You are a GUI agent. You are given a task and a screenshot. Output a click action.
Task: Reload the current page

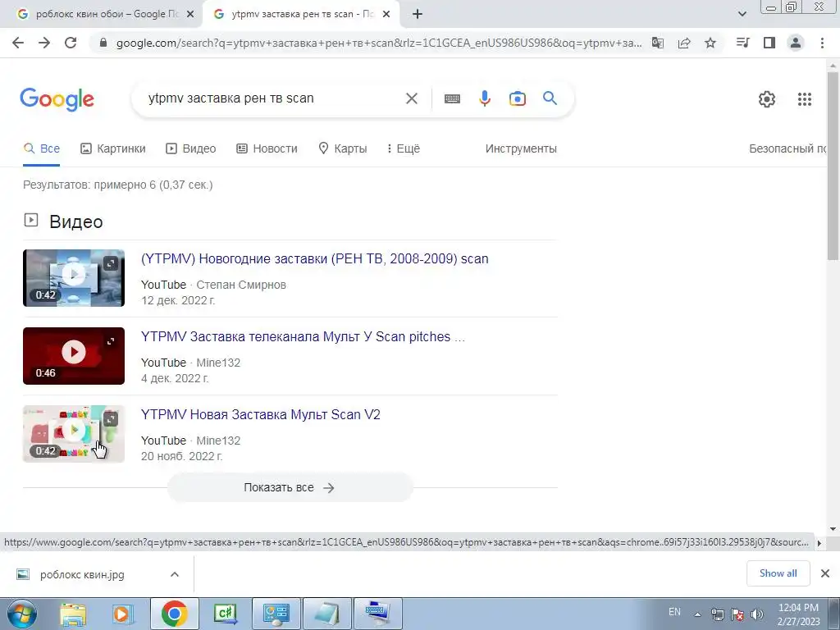click(x=71, y=43)
